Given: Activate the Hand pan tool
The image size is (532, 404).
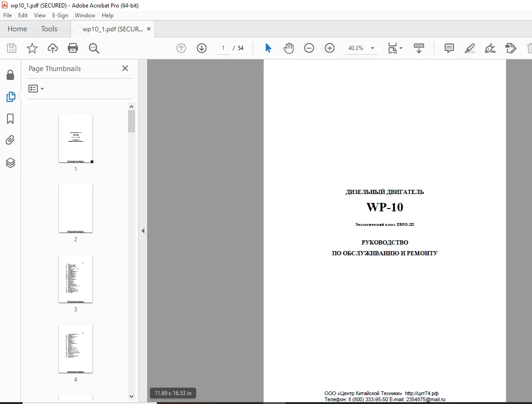Looking at the screenshot, I should (289, 48).
